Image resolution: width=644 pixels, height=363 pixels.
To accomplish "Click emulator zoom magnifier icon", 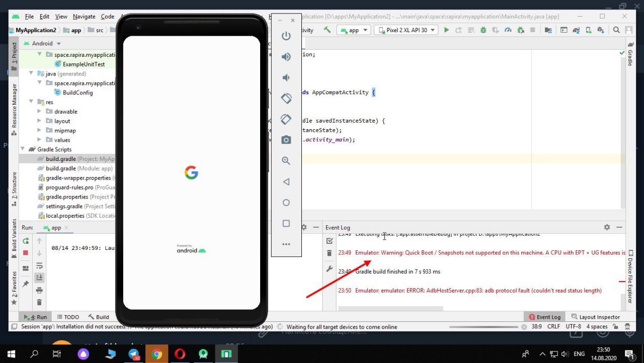I will [286, 161].
